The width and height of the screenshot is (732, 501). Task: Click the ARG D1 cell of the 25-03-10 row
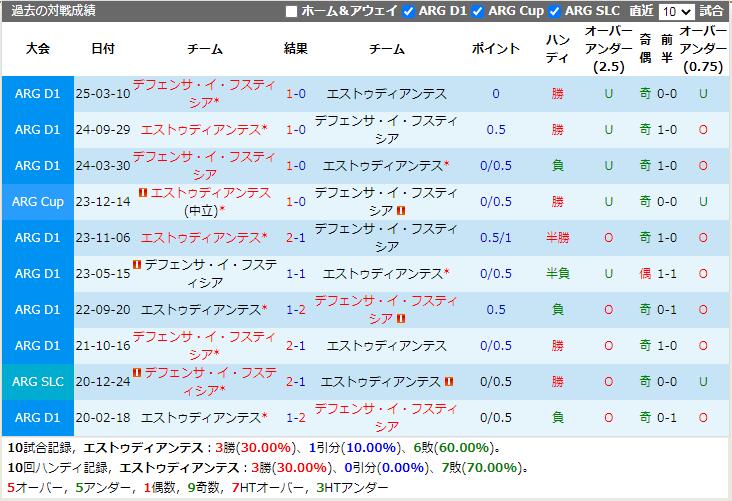point(38,94)
